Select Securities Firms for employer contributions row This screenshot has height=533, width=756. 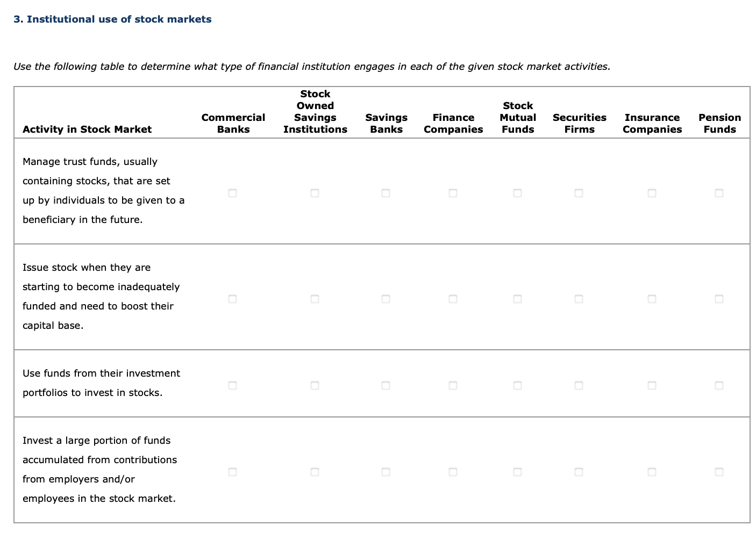tap(579, 472)
